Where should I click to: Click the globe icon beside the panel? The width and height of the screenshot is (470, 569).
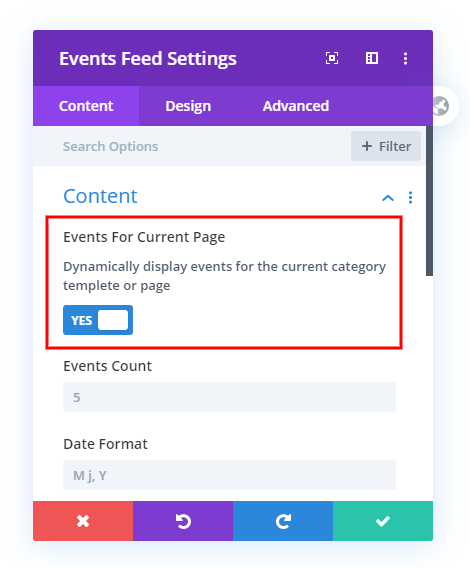(441, 106)
